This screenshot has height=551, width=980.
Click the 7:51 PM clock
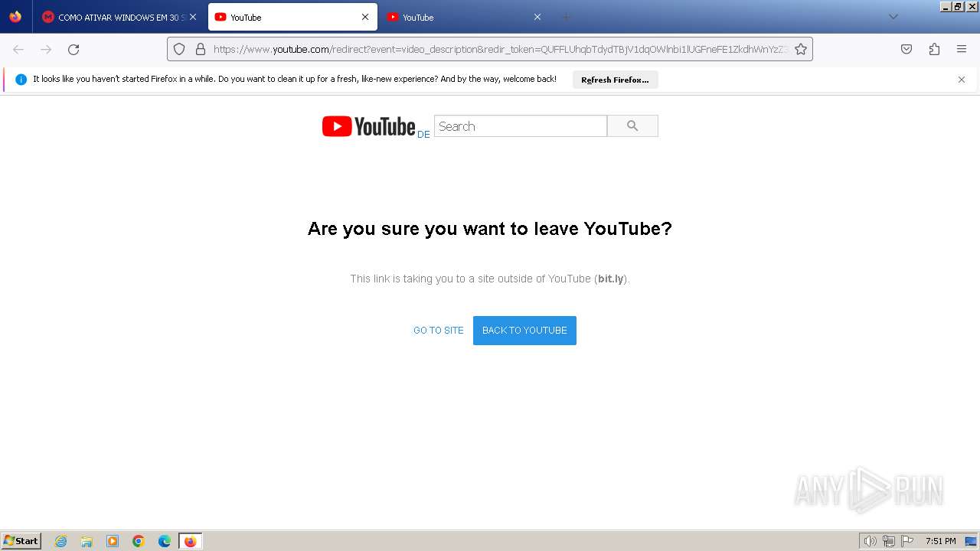click(x=940, y=541)
